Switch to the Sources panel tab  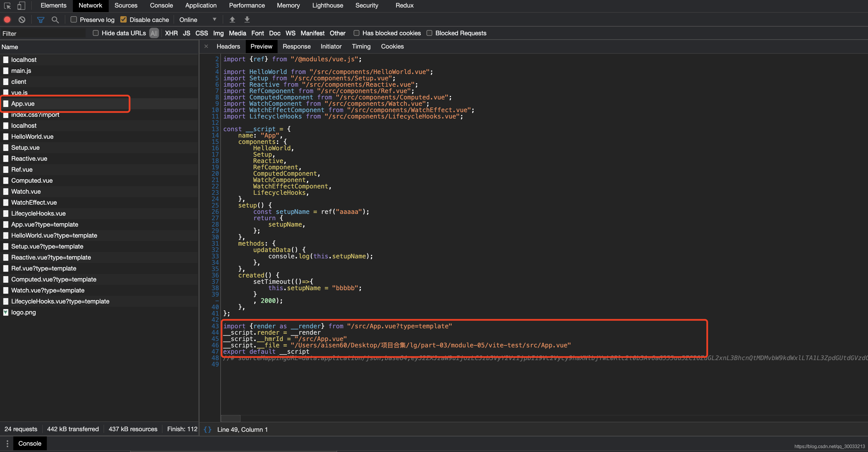(x=126, y=5)
